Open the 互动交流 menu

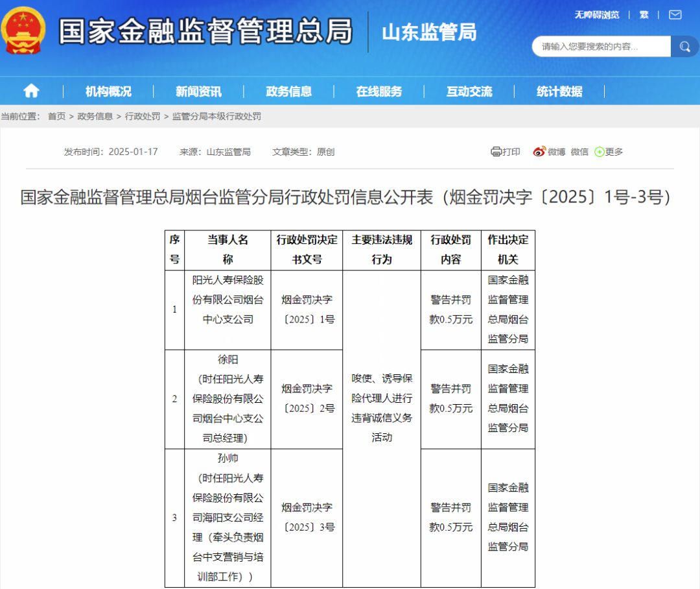469,91
